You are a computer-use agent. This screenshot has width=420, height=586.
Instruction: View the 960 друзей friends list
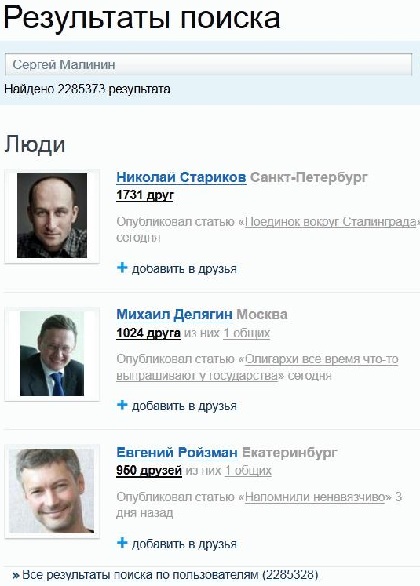[x=149, y=471]
